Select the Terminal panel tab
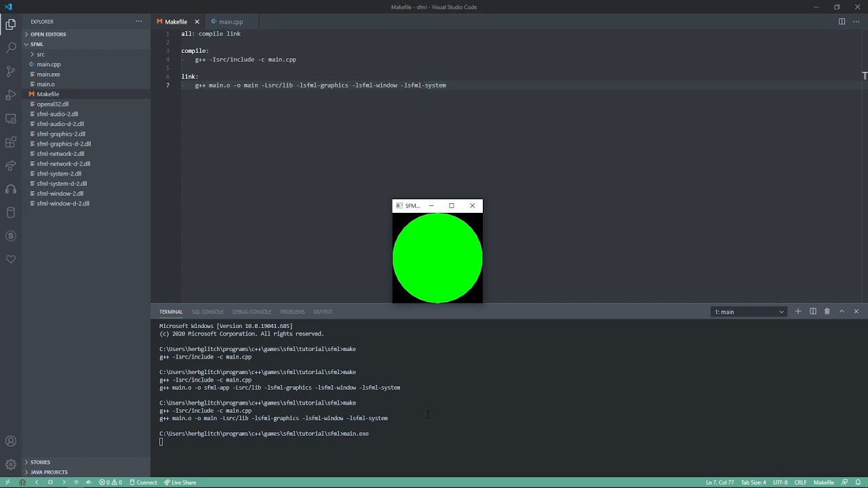The height and width of the screenshot is (488, 868). point(171,312)
